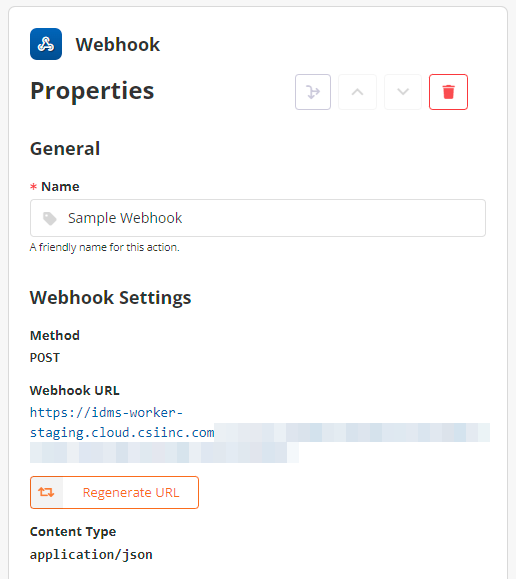The width and height of the screenshot is (516, 579).
Task: Move action down with the down chevron
Action: point(403,92)
